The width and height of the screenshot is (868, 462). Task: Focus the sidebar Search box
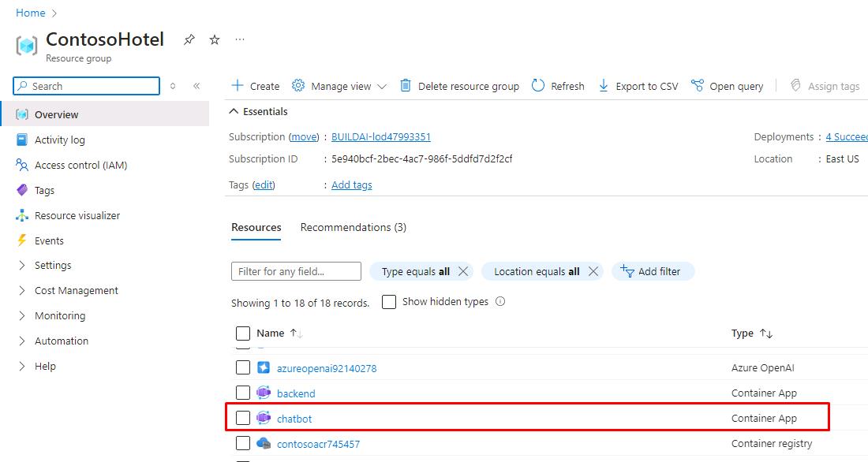tap(86, 86)
